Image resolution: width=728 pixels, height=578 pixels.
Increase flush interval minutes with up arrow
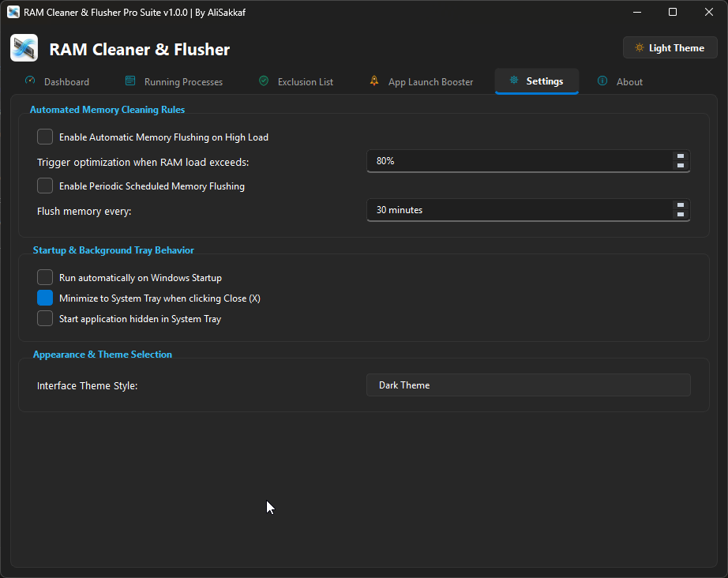(680, 205)
